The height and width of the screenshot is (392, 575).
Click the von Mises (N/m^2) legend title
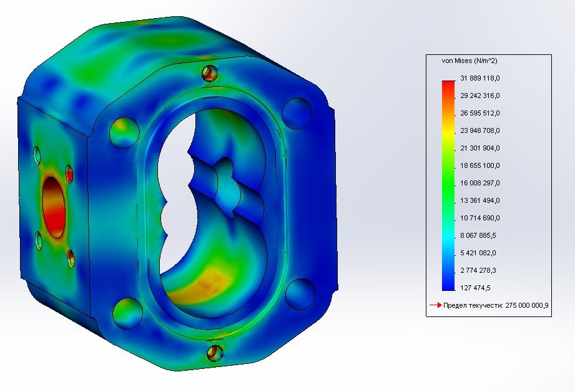pyautogui.click(x=469, y=61)
